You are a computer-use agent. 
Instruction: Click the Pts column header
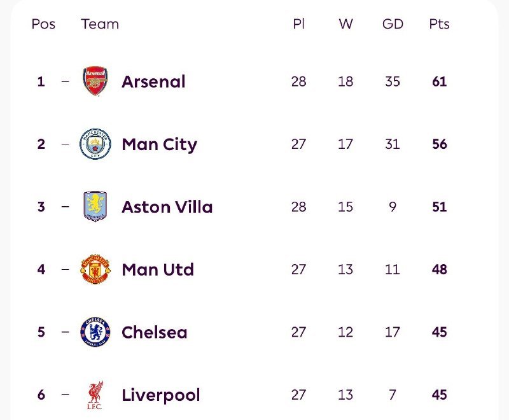click(x=439, y=24)
